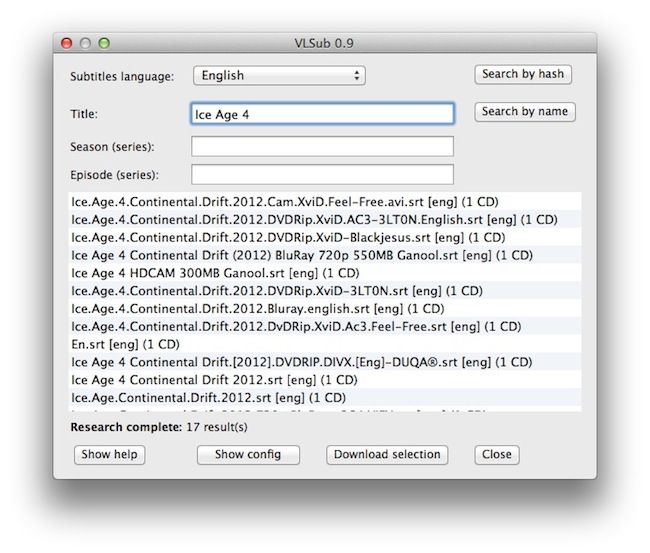The width and height of the screenshot is (650, 553).
Task: Select the DVDRIP.DIVX.[Eng]-DUQA®.srt result
Action: [325, 362]
